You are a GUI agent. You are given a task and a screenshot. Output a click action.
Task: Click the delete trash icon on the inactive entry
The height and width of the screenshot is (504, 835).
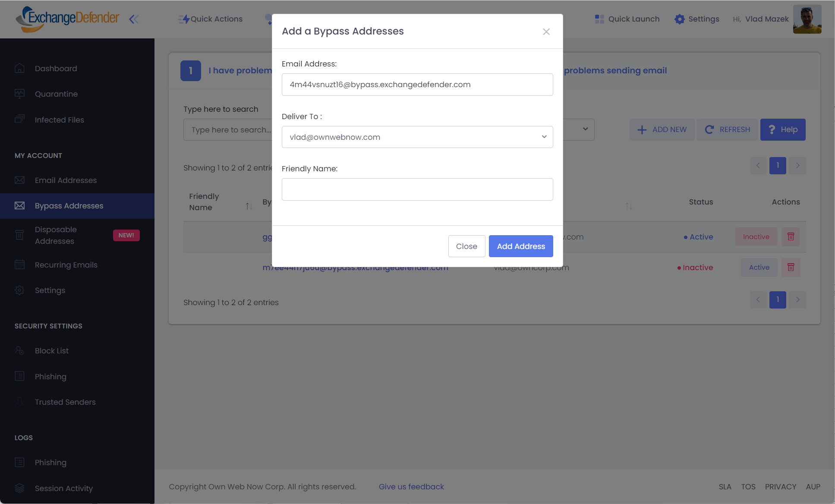pos(791,267)
